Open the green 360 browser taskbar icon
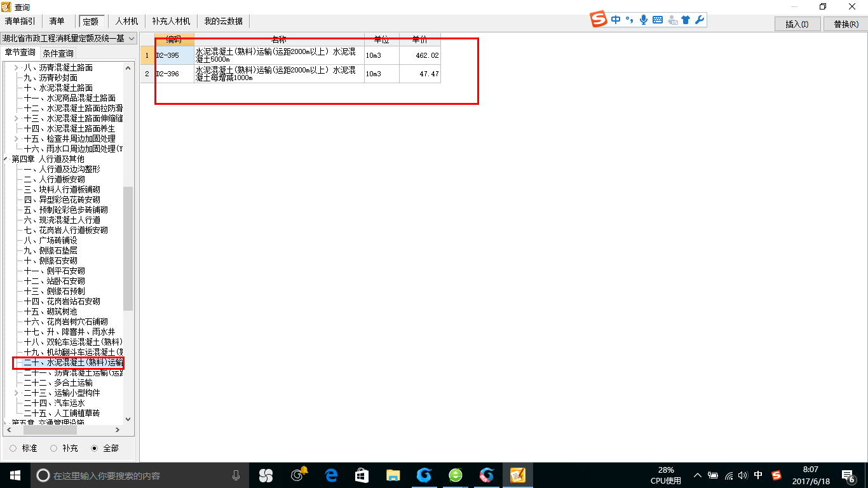The width and height of the screenshot is (868, 488). pos(456,475)
